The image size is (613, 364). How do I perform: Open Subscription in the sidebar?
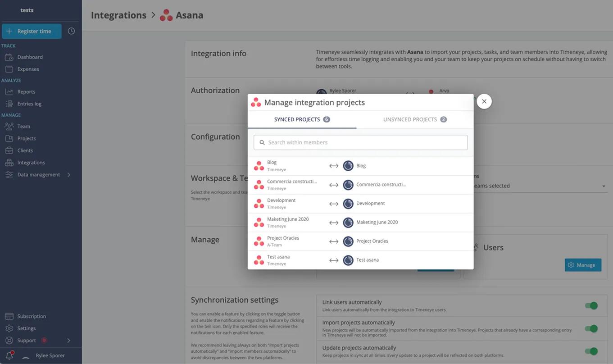pos(32,316)
